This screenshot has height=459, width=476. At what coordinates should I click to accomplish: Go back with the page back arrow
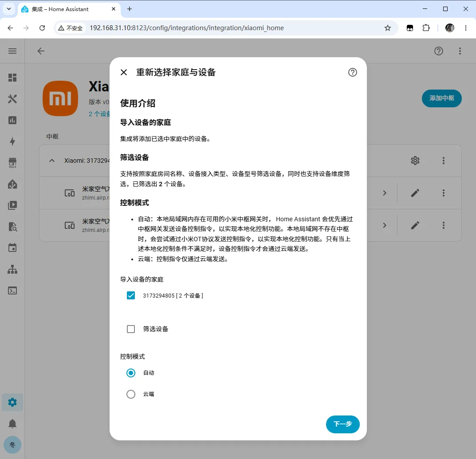41,51
